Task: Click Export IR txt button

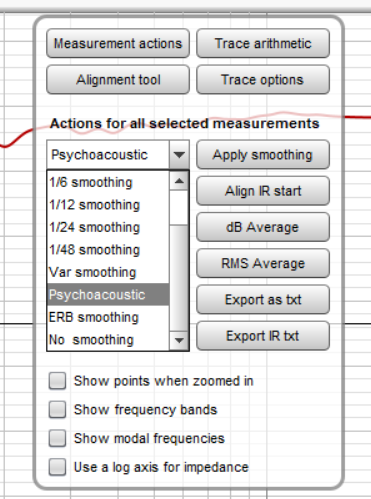Action: click(263, 336)
